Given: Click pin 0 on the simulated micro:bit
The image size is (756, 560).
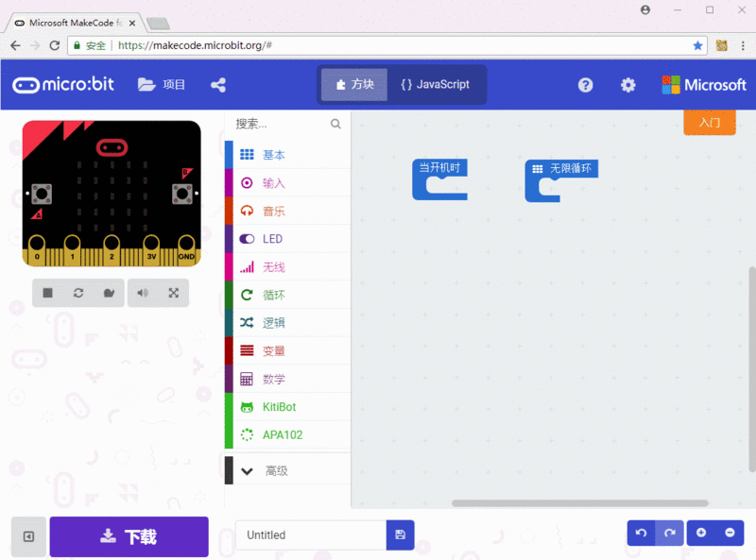Looking at the screenshot, I should pos(37,249).
